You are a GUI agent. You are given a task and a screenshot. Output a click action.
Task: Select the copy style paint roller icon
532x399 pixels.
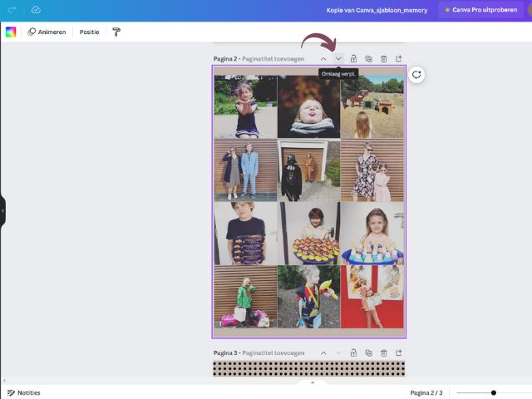tap(116, 32)
